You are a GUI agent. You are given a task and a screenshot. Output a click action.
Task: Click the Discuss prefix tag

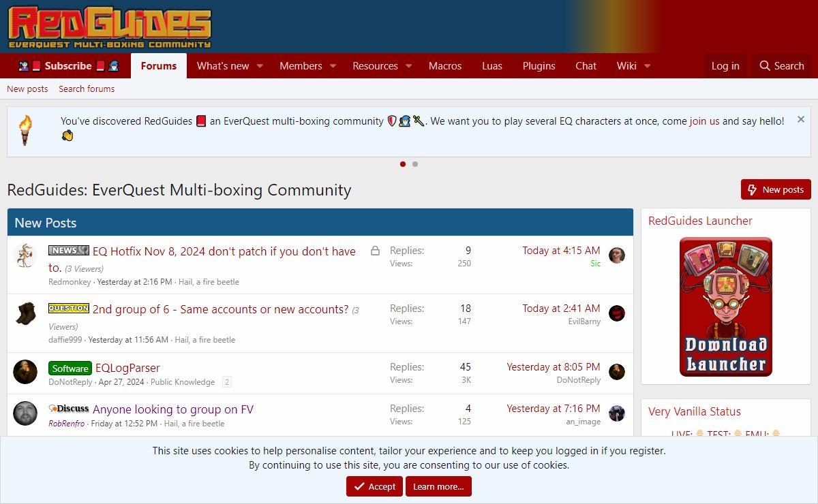pos(69,409)
